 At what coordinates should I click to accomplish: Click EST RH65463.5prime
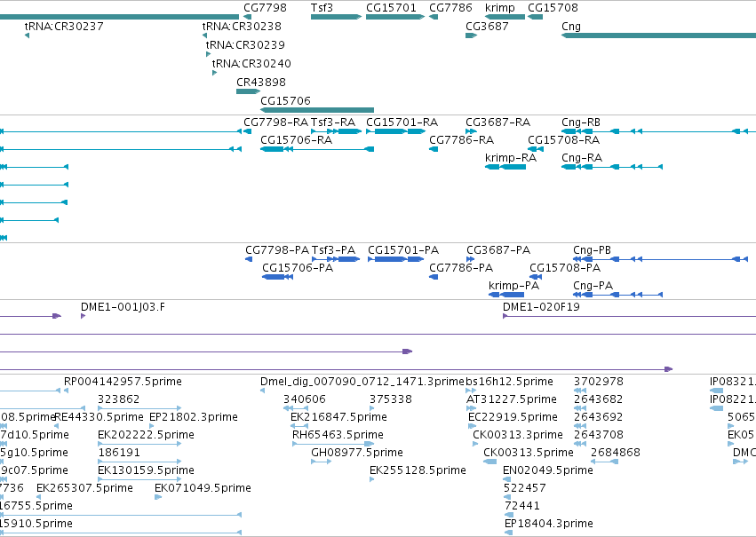tap(338, 435)
